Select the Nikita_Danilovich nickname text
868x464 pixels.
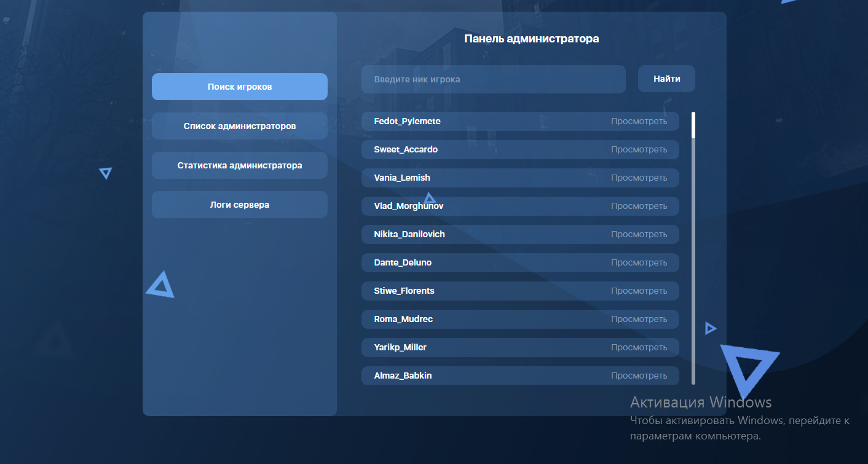click(x=409, y=234)
